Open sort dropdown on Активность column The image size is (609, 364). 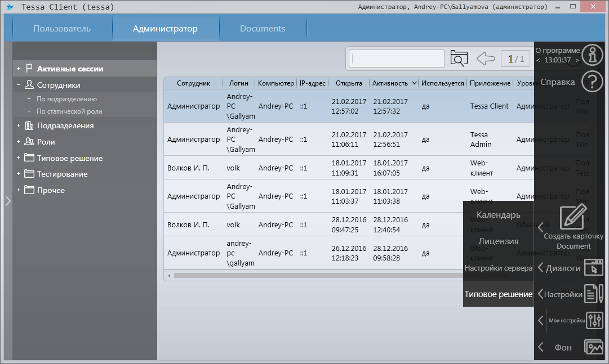(x=414, y=83)
